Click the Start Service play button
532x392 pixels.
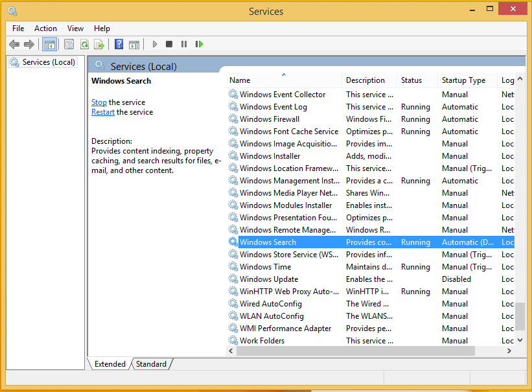click(x=155, y=44)
